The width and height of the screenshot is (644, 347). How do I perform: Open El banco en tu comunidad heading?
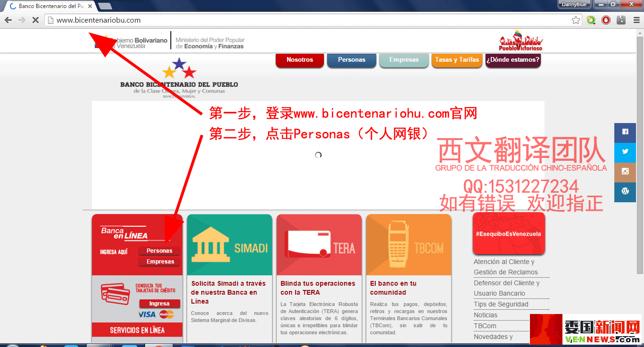coord(394,288)
